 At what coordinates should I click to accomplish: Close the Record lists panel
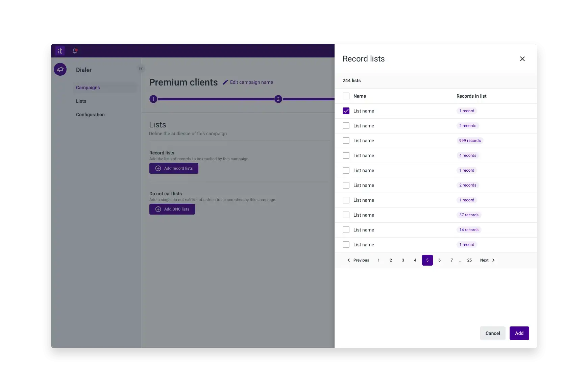coord(522,59)
